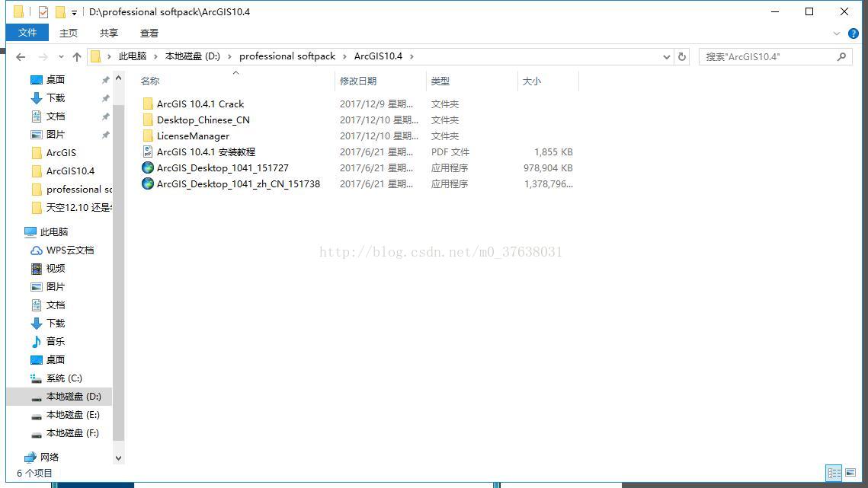Click the magnifier search icon
This screenshot has width=868, height=488.
[x=842, y=56]
